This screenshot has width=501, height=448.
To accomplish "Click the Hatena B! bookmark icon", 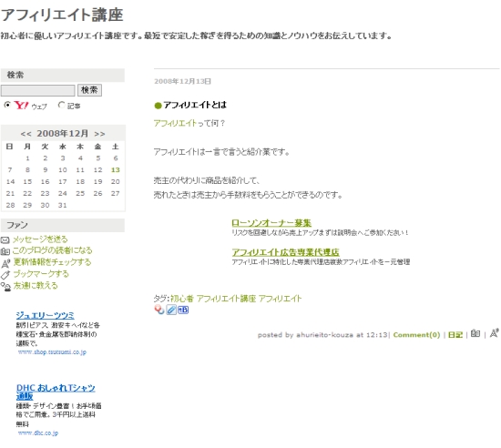I will coord(183,310).
